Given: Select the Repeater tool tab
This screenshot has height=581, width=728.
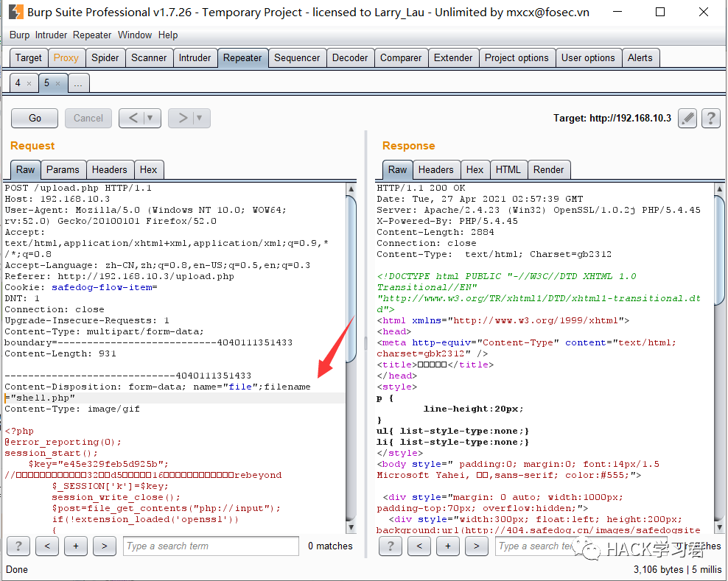Looking at the screenshot, I should [242, 58].
